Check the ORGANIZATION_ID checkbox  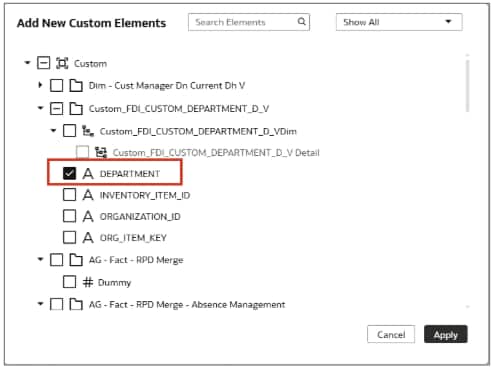pyautogui.click(x=69, y=216)
